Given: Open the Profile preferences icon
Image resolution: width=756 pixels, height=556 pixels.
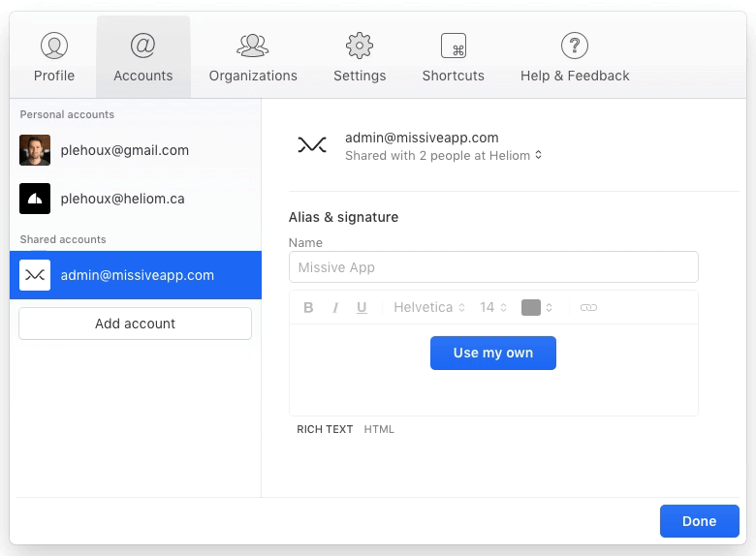Looking at the screenshot, I should (54, 46).
